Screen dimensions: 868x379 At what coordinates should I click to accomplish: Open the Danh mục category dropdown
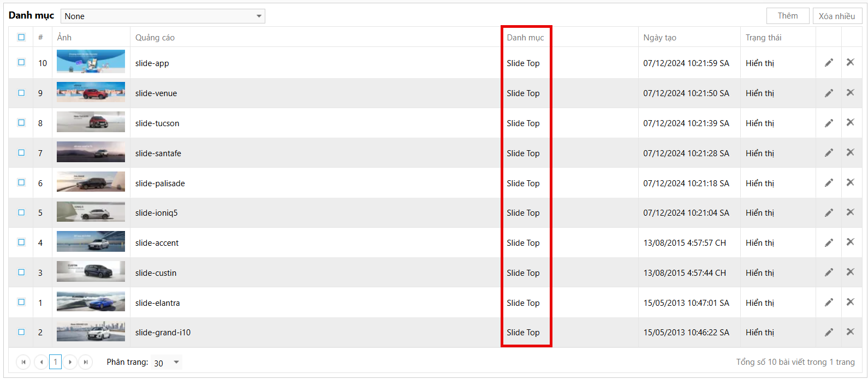click(163, 16)
